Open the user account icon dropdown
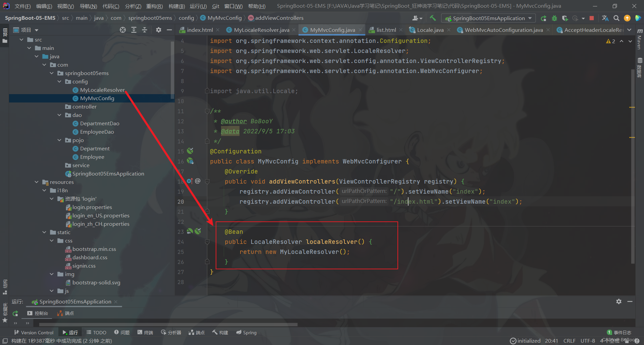 pos(417,18)
